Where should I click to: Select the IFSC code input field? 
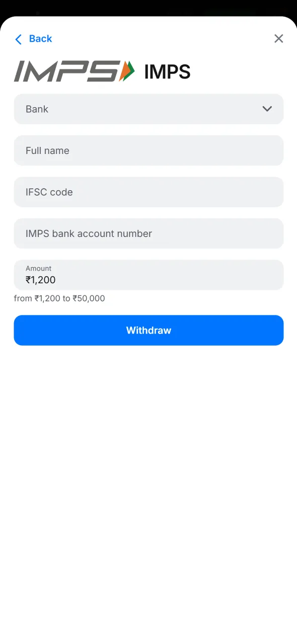pos(148,192)
